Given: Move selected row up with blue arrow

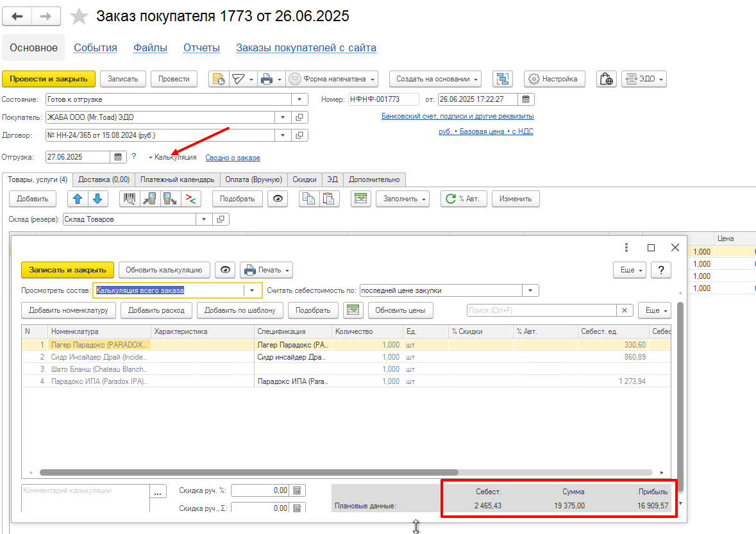Looking at the screenshot, I should pos(78,199).
